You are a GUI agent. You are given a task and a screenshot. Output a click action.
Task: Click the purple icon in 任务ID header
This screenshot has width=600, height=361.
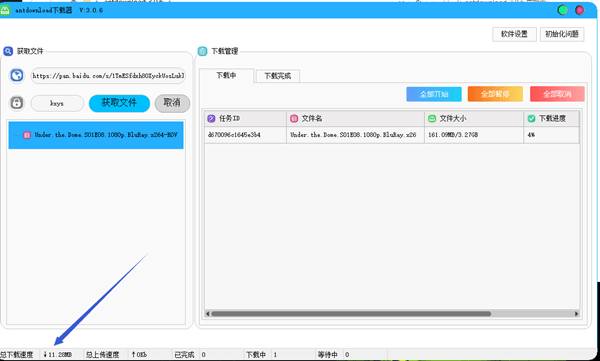[x=211, y=119]
